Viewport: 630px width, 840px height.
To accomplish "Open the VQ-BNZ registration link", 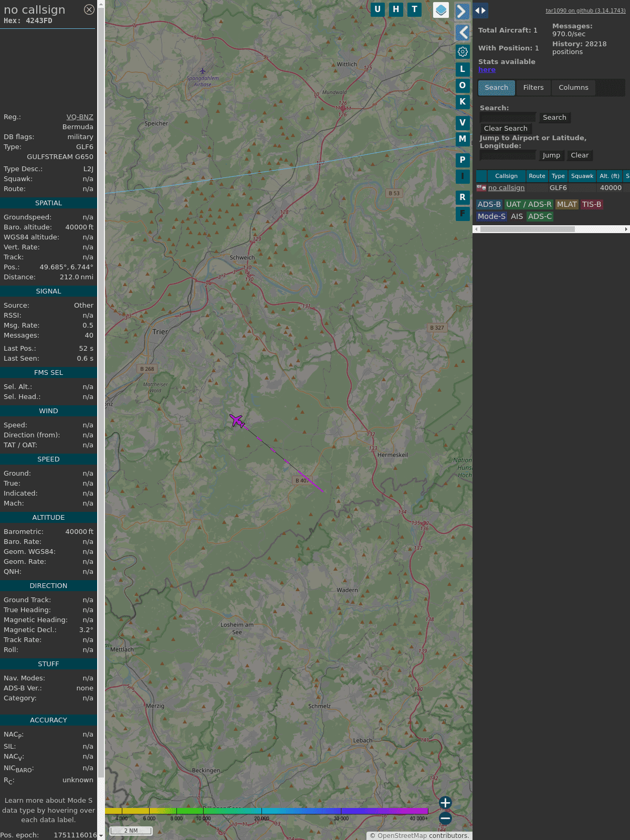I will [80, 117].
